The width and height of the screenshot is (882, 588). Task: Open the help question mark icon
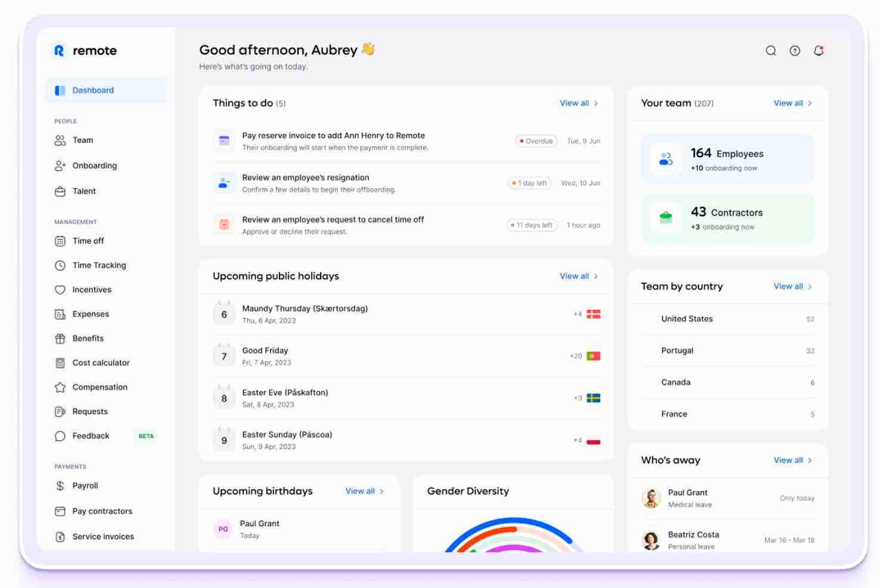pos(795,51)
